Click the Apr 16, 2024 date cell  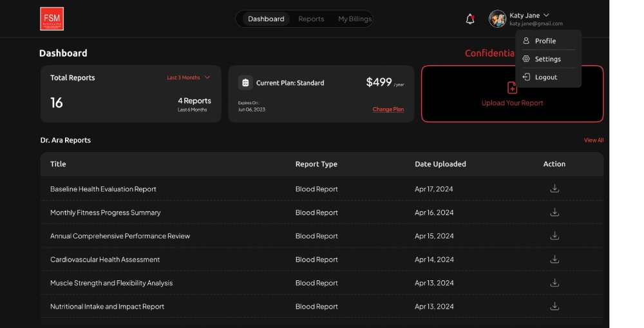[x=434, y=213]
